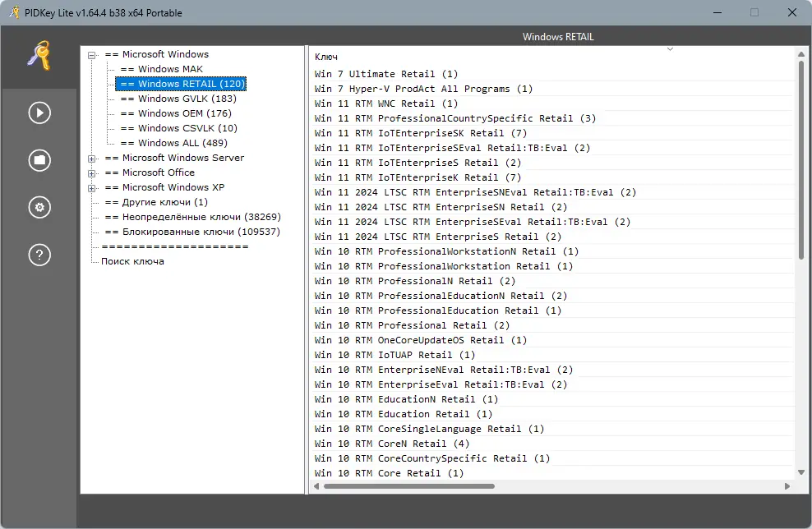Select Win 10 ProfessionalEducation Retail (1) row

[551, 310]
